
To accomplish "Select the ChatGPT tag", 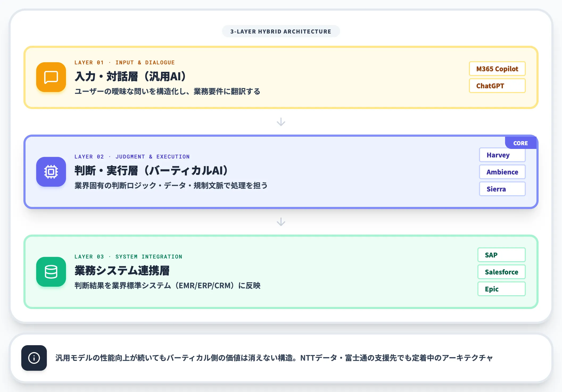I will [x=497, y=86].
